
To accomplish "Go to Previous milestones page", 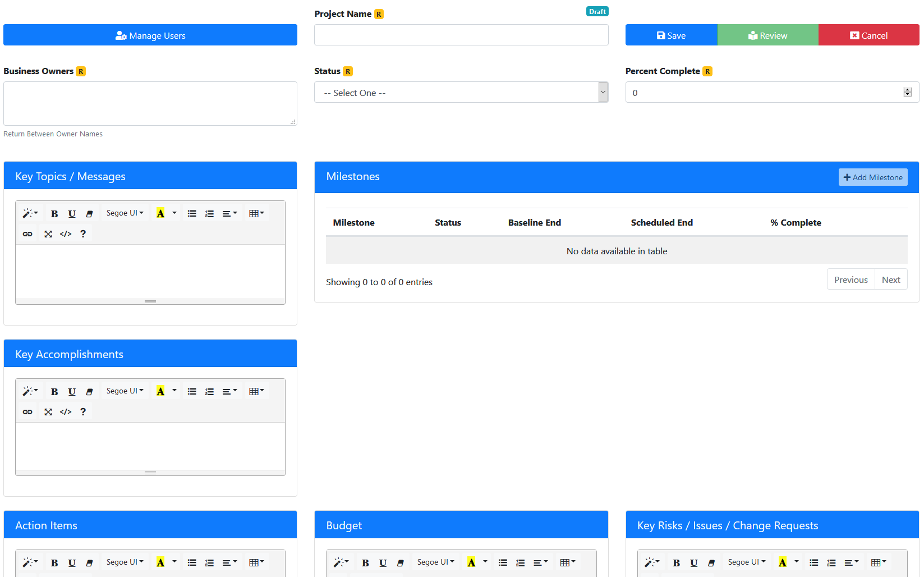I will pyautogui.click(x=851, y=280).
